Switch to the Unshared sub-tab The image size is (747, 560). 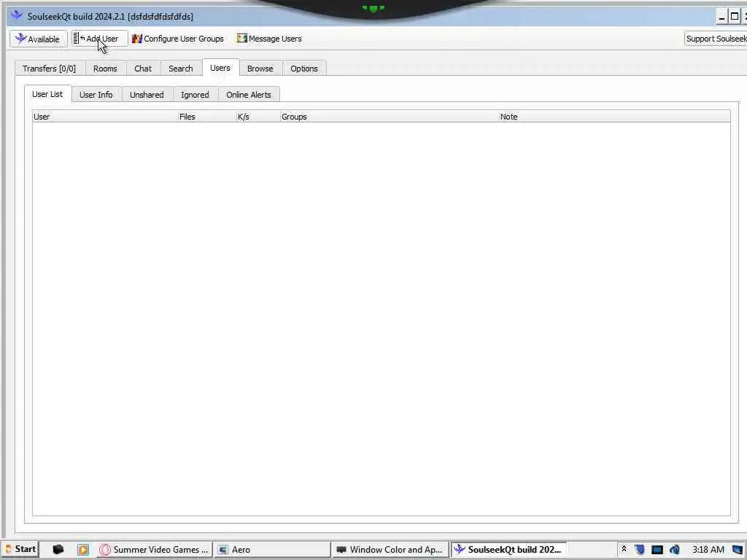(x=147, y=95)
